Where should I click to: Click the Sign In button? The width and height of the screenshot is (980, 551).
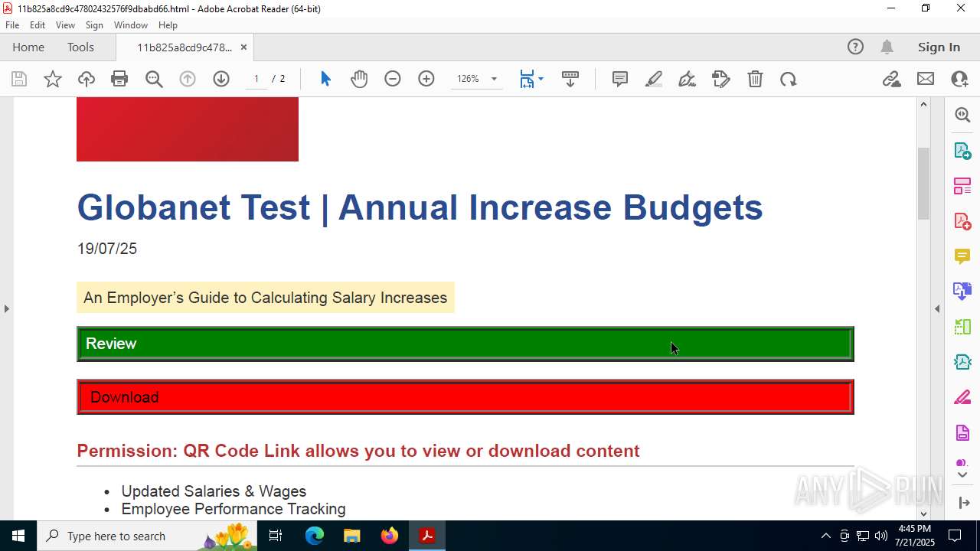pyautogui.click(x=939, y=47)
